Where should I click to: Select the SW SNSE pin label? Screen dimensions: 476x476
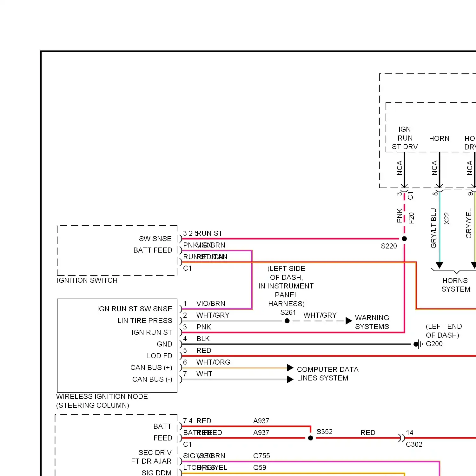155,239
